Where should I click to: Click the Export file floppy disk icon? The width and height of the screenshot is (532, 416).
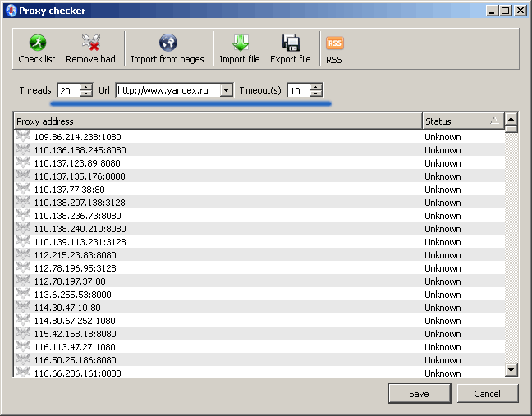291,43
